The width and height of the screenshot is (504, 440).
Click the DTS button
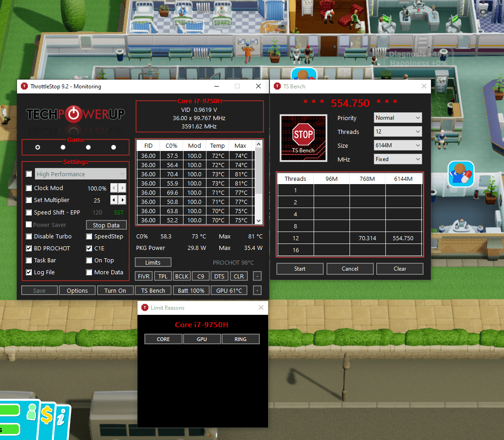coord(219,276)
